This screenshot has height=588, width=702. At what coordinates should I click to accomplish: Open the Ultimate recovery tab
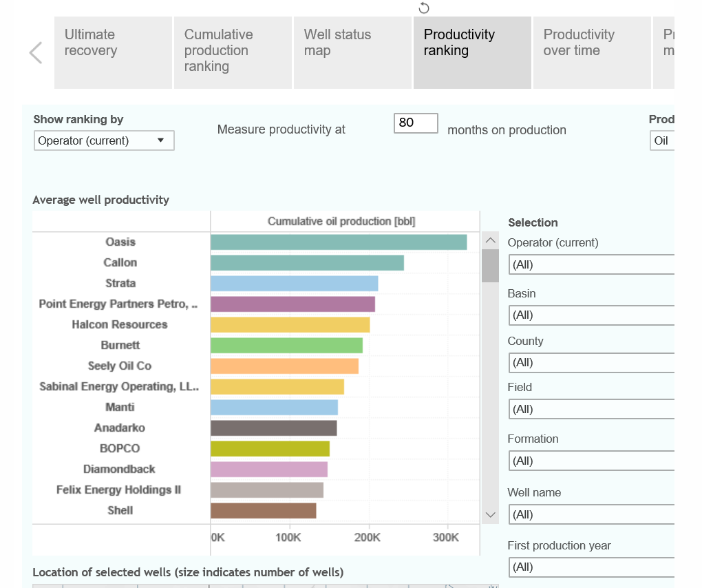point(114,53)
